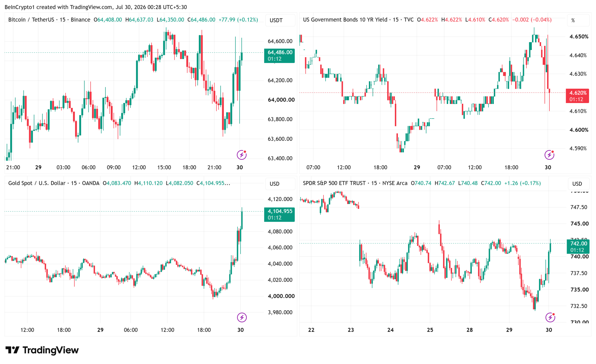Screen dimensions: 596x364
Task: Click the 3,980.000 gold axis label
Action: pos(280,312)
